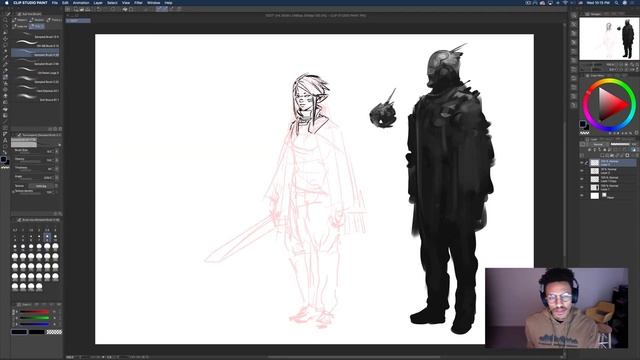Select the Gradient tool
This screenshot has width=640, height=360.
5,115
